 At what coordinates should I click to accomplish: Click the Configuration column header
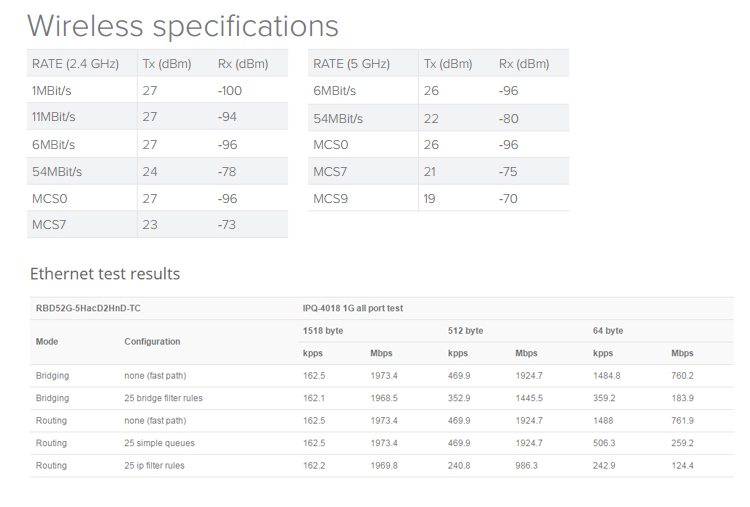(x=152, y=341)
